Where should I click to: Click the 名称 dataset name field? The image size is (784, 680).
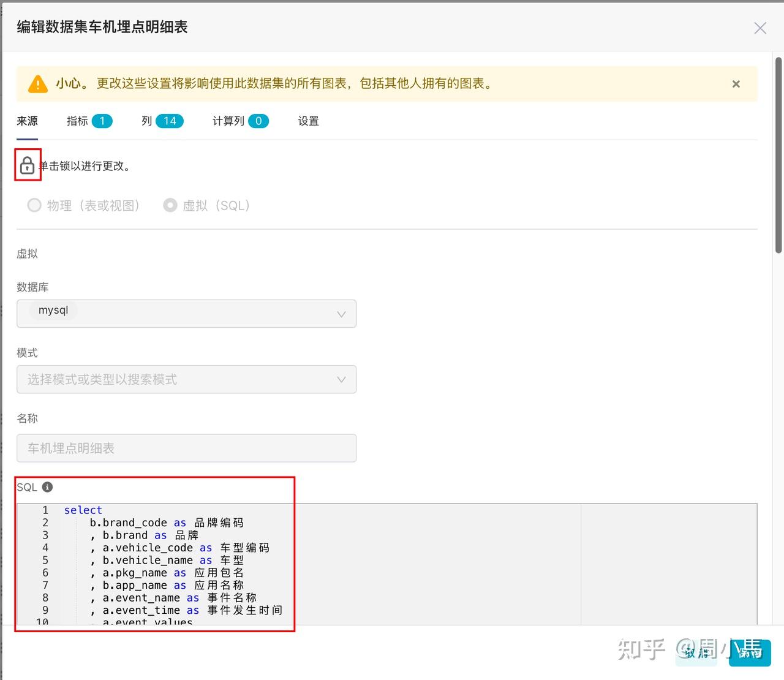coord(186,448)
